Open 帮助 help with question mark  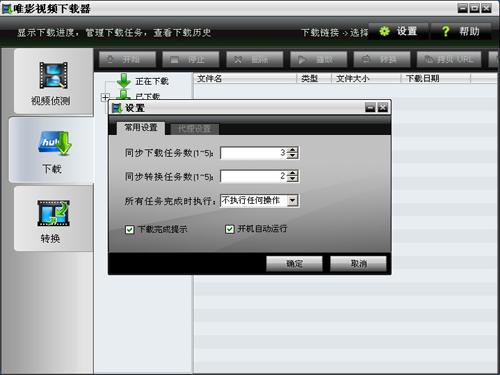[x=461, y=32]
